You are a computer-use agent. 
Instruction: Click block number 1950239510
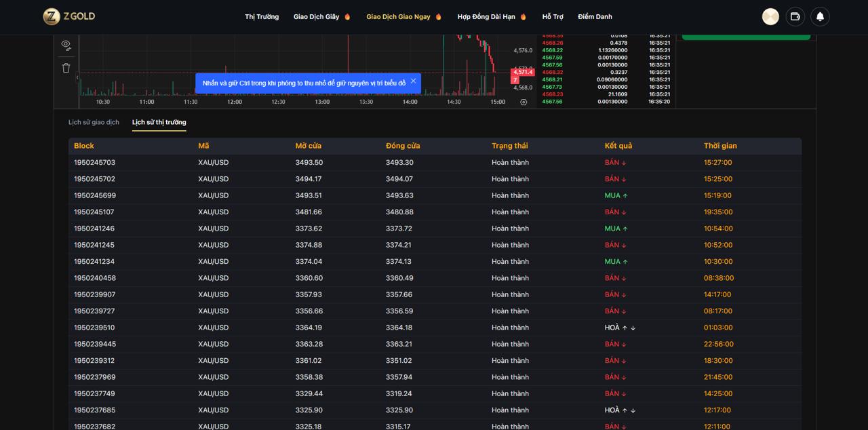95,328
